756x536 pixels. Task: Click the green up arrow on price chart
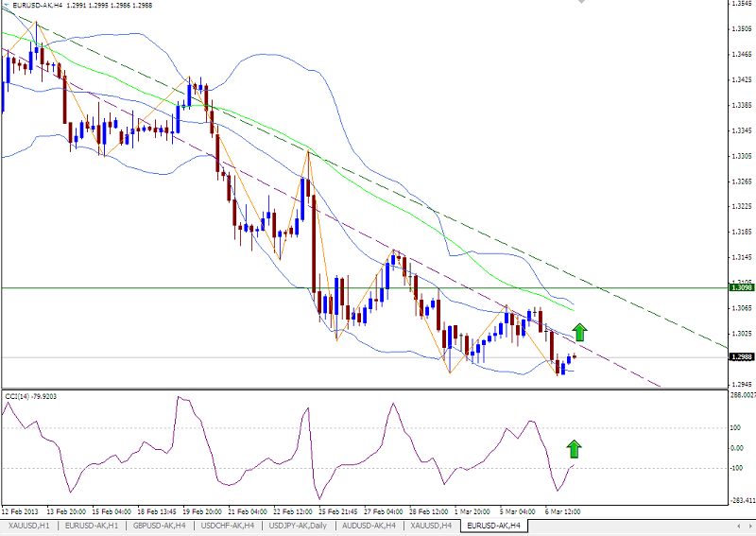pyautogui.click(x=580, y=332)
